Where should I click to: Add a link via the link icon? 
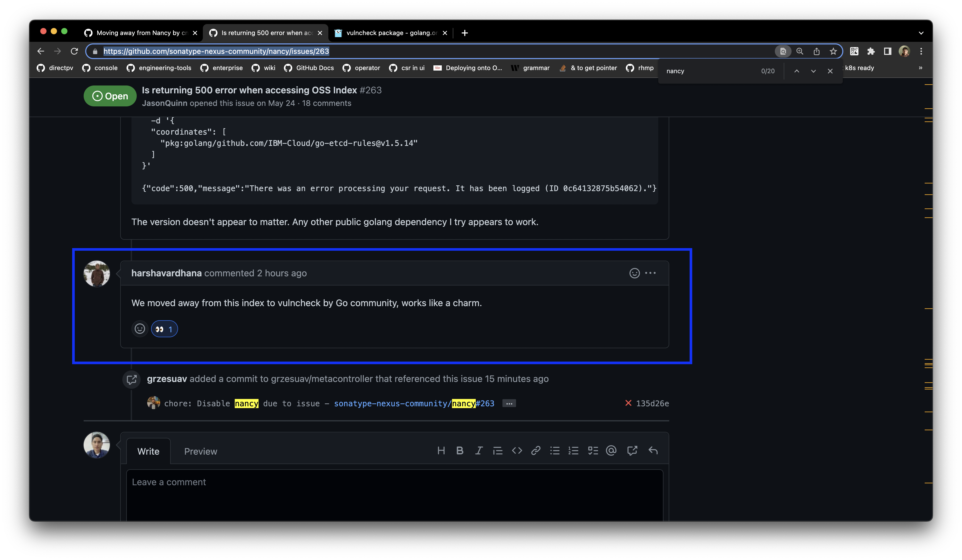pyautogui.click(x=536, y=451)
